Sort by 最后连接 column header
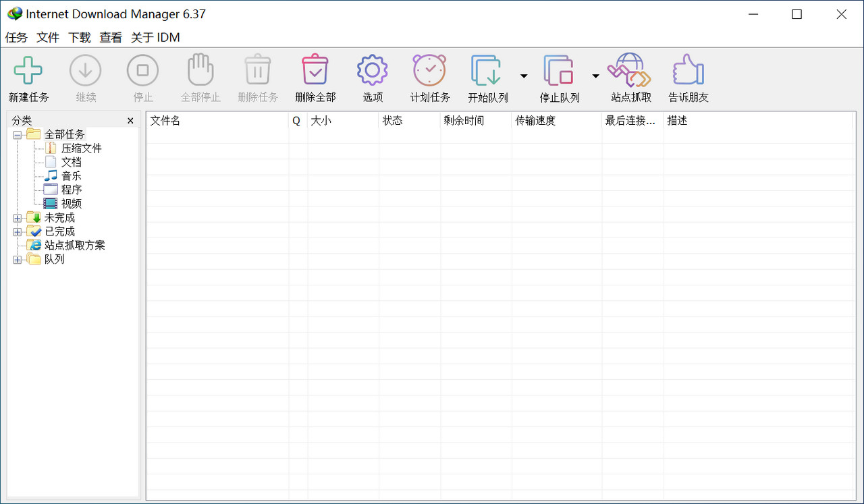The width and height of the screenshot is (864, 504). pos(633,121)
